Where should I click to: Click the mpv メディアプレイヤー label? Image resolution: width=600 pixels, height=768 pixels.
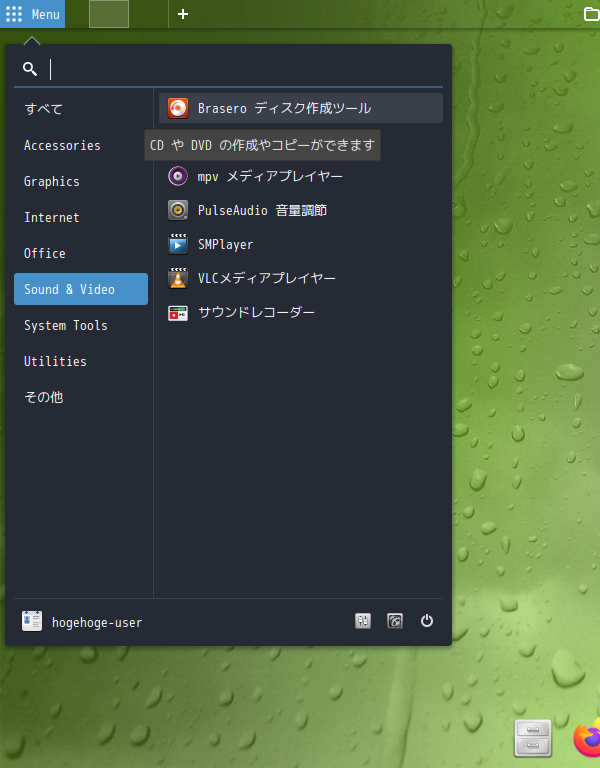(x=270, y=176)
